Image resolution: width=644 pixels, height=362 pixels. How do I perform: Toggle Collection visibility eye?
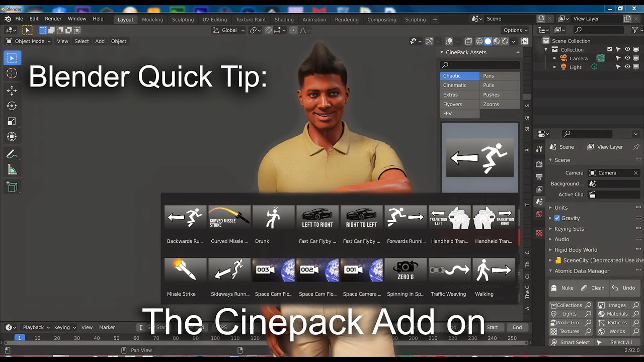[627, 49]
